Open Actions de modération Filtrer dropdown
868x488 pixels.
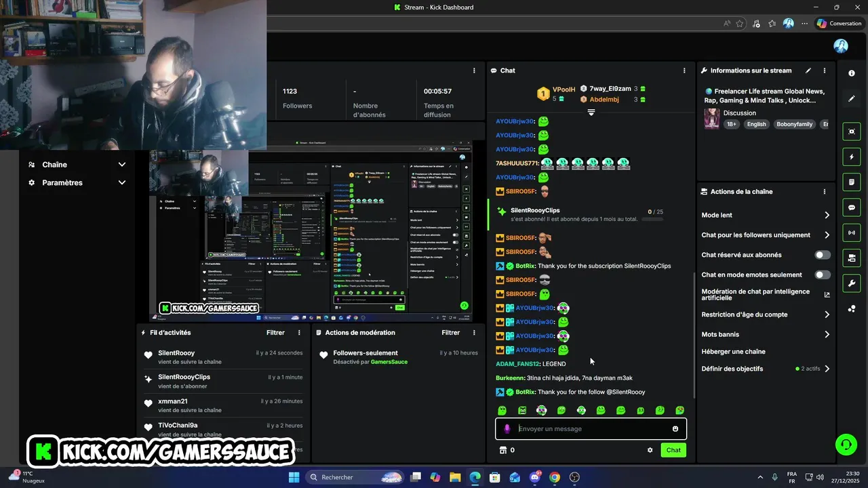[450, 333]
